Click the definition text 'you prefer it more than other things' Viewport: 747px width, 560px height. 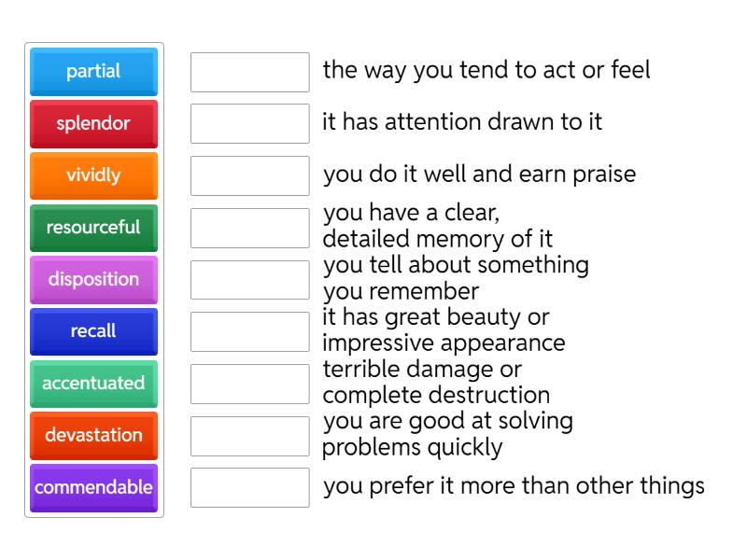point(514,486)
